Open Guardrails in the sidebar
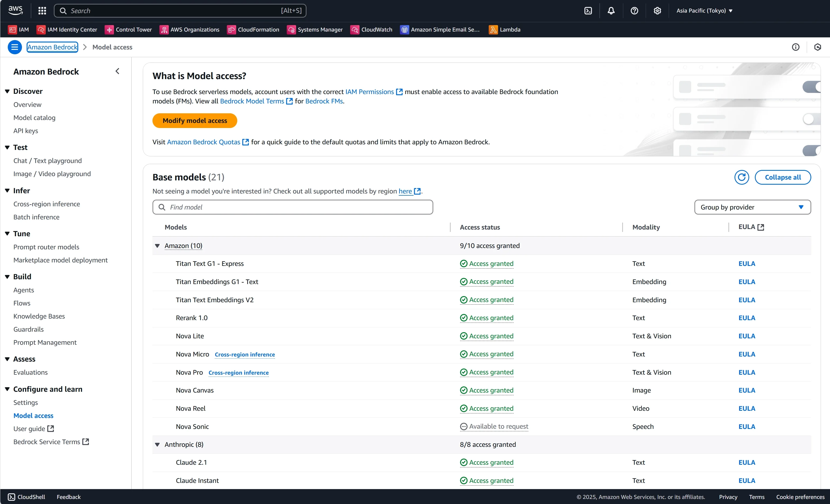This screenshot has width=830, height=504. (x=29, y=329)
